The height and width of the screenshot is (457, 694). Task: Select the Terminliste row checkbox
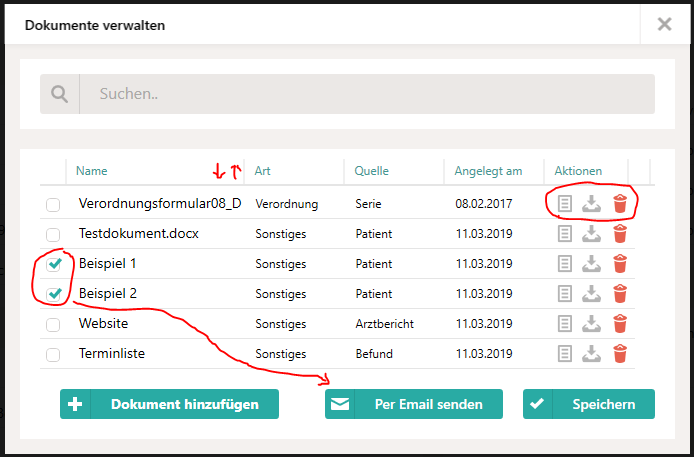coord(53,355)
